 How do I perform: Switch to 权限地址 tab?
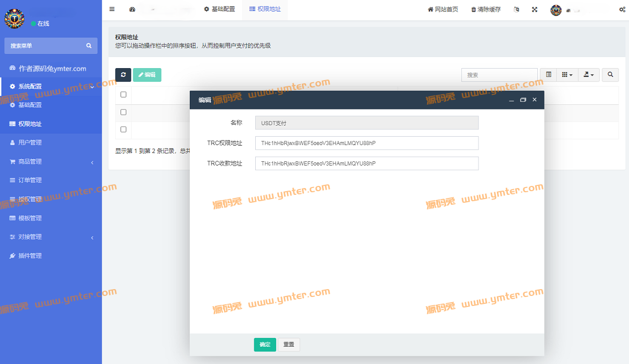(x=265, y=9)
